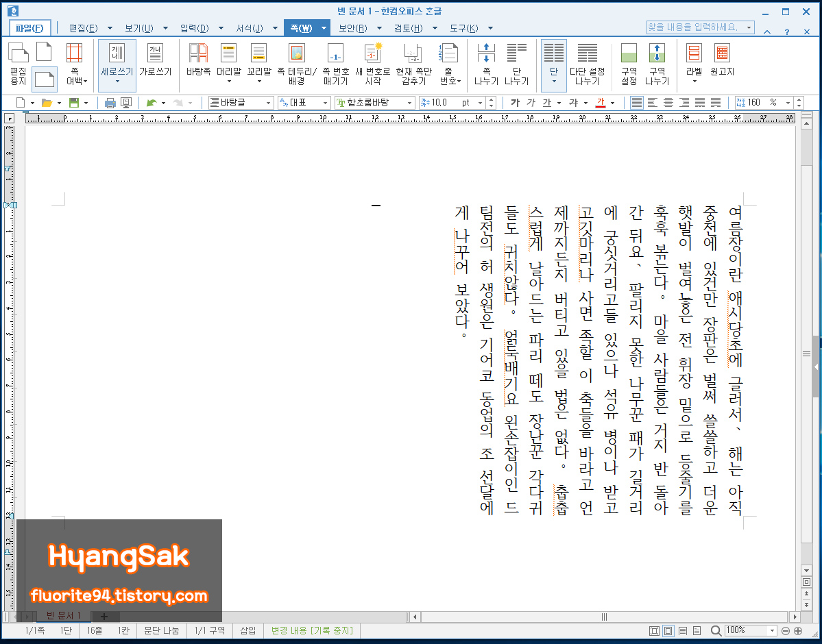This screenshot has height=644, width=822.
Task: Click 다단 설정 나누기 icon
Action: [x=587, y=64]
